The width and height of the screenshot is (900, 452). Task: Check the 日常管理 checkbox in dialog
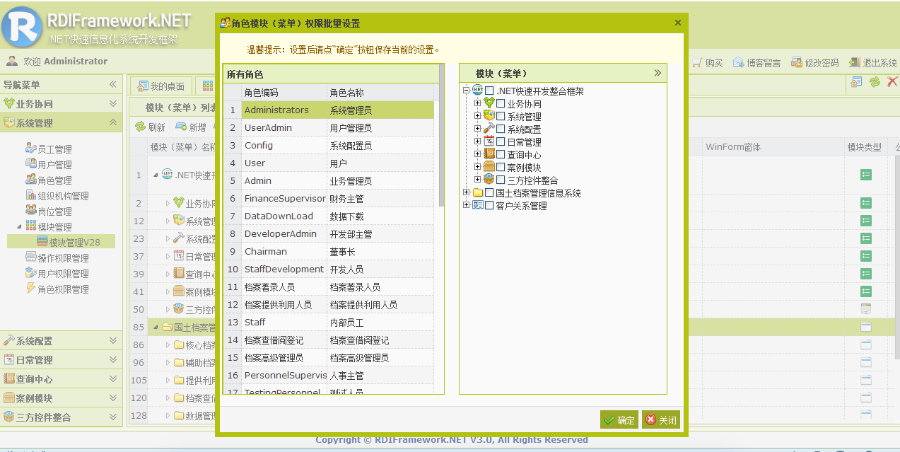(501, 142)
